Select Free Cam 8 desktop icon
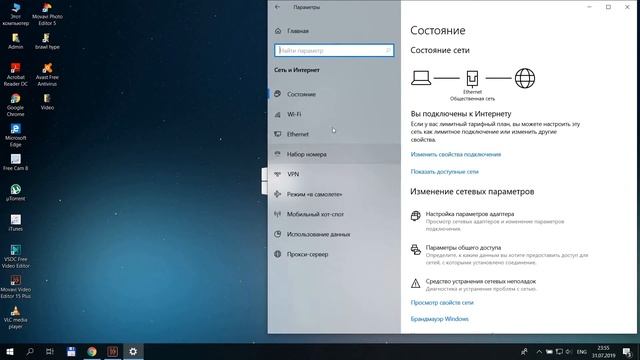Image resolution: width=640 pixels, height=360 pixels. click(x=16, y=162)
